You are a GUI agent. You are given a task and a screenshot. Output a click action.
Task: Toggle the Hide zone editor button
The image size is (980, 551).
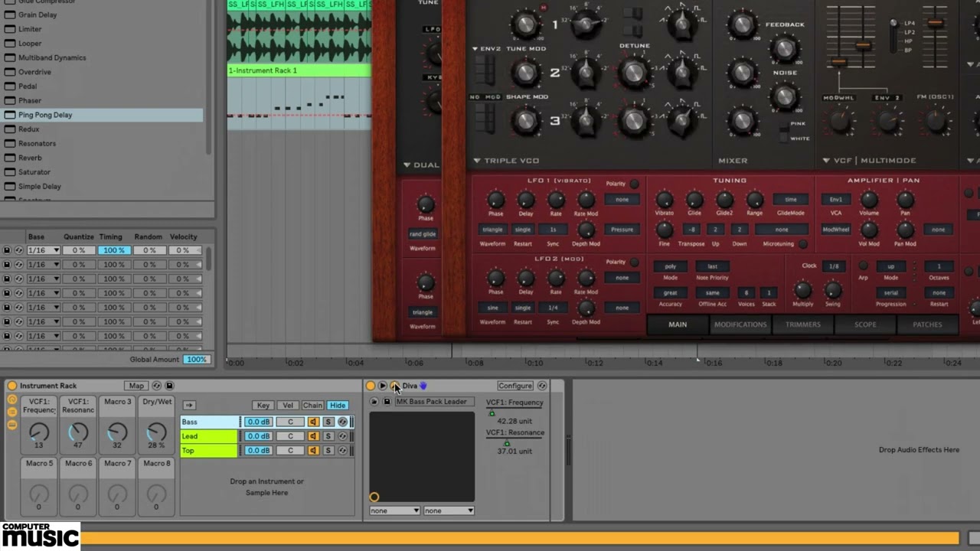tap(338, 405)
